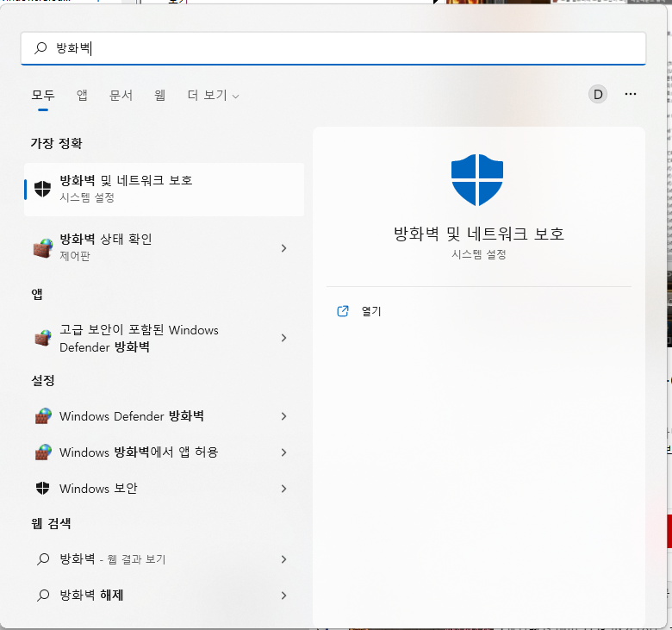Screen dimensions: 672x630
Task: Click the shield icon beside Windows 보안
Action: coord(42,488)
